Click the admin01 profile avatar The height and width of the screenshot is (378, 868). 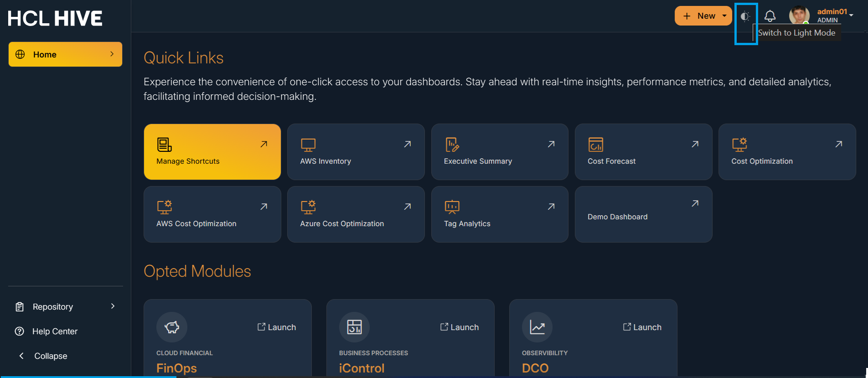799,16
